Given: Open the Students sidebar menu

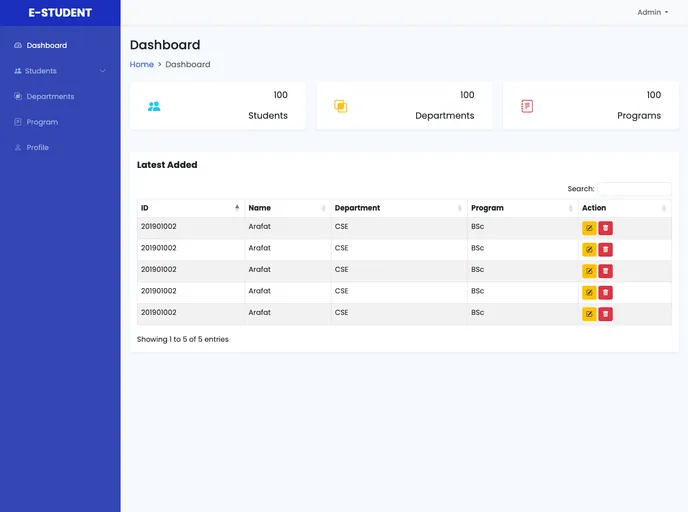Looking at the screenshot, I should (60, 71).
